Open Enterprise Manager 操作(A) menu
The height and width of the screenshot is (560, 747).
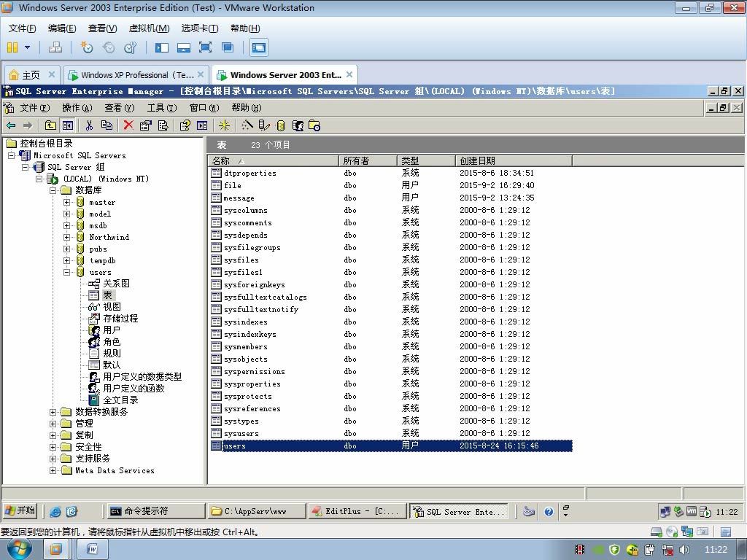click(77, 108)
